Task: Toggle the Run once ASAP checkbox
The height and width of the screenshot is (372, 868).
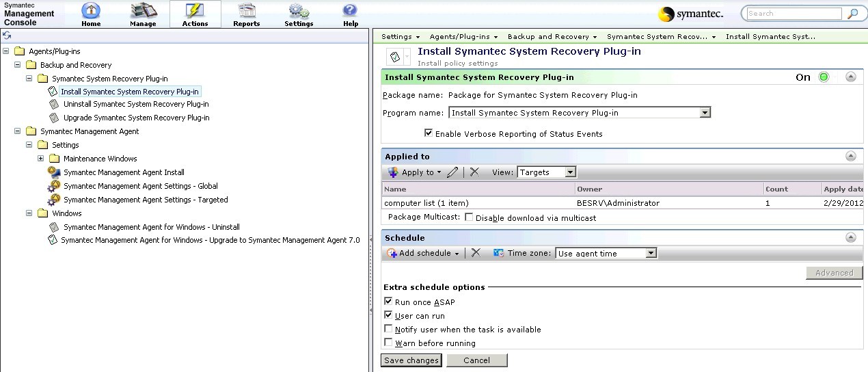Action: [x=388, y=302]
